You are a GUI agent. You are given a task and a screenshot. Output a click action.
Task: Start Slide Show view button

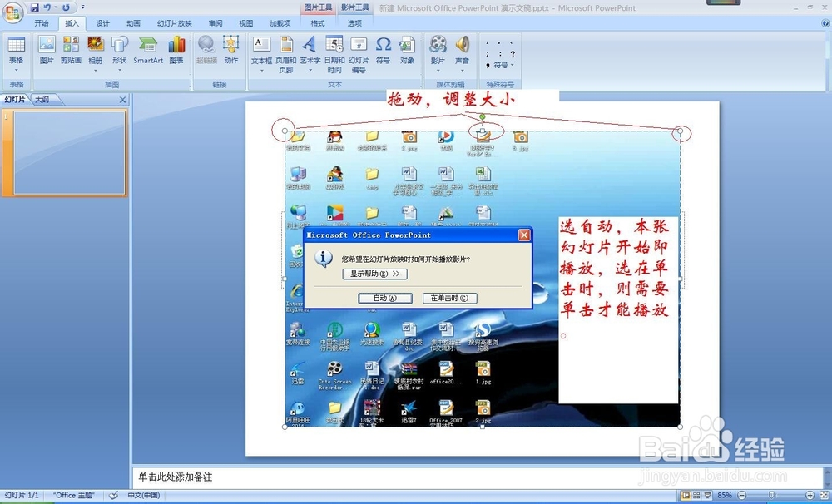pyautogui.click(x=707, y=495)
